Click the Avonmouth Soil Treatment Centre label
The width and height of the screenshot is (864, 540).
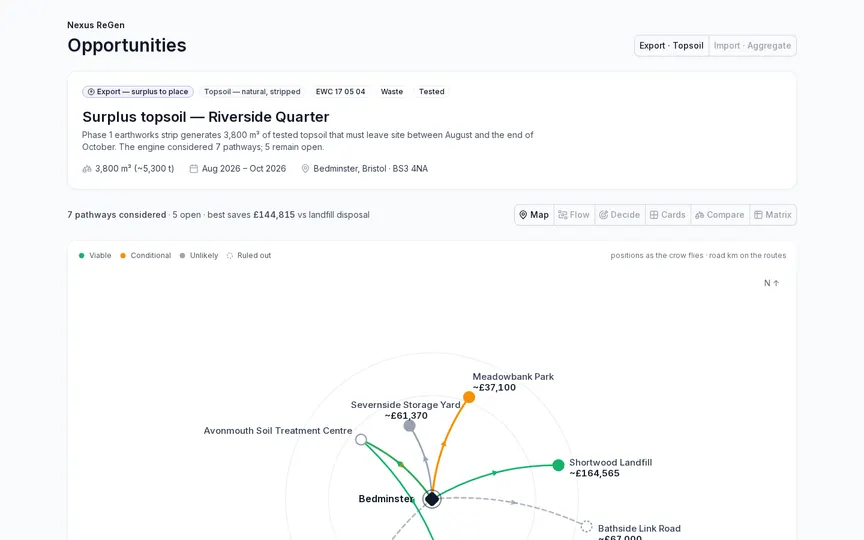pyautogui.click(x=278, y=431)
